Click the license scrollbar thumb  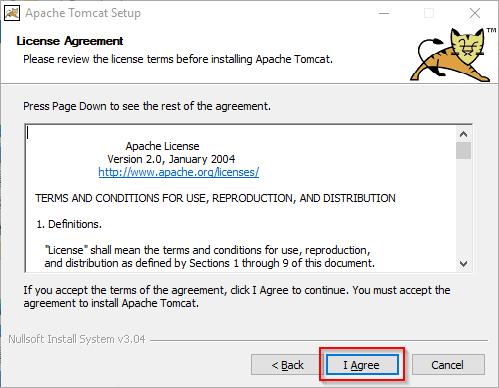point(463,151)
